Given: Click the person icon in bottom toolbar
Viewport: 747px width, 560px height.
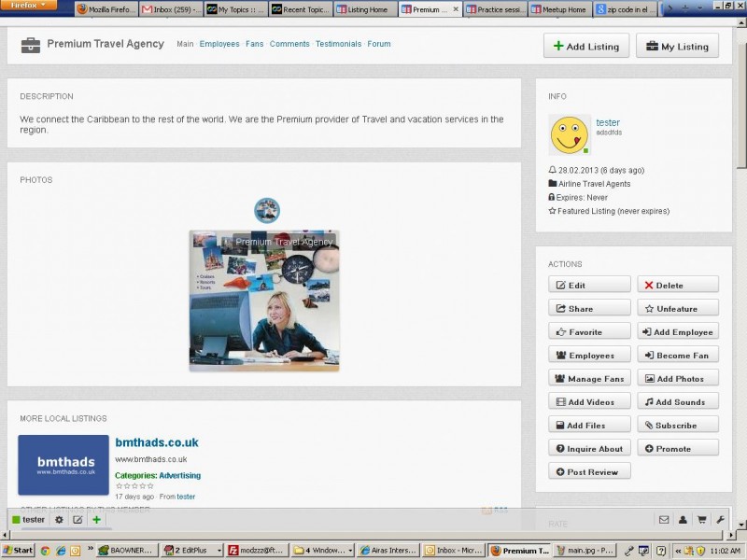Looking at the screenshot, I should 683,520.
